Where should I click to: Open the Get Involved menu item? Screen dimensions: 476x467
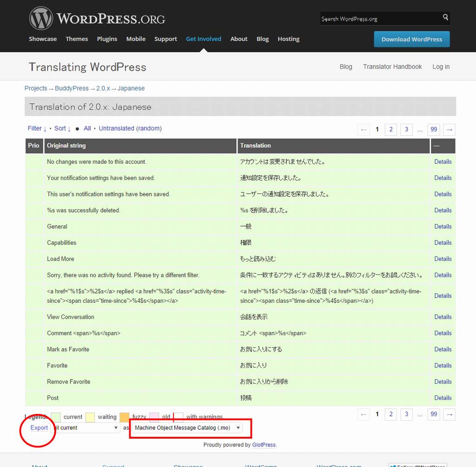coord(204,39)
